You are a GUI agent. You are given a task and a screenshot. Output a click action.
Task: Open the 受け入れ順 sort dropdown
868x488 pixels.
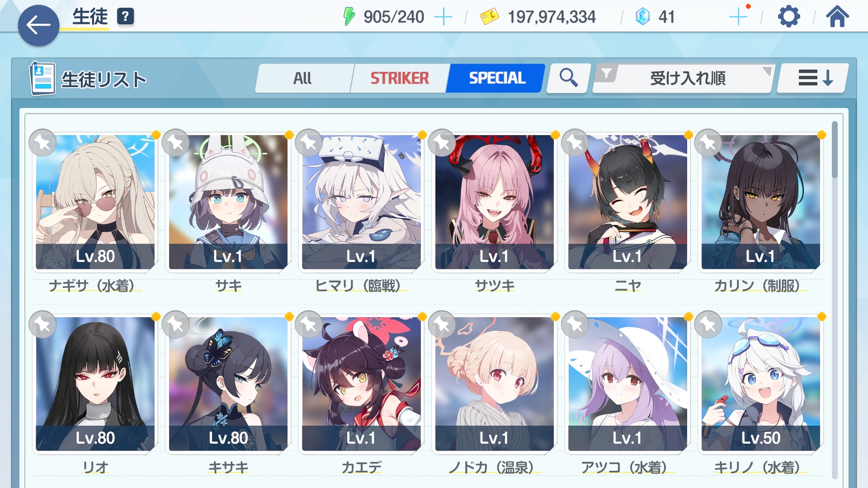pos(684,78)
